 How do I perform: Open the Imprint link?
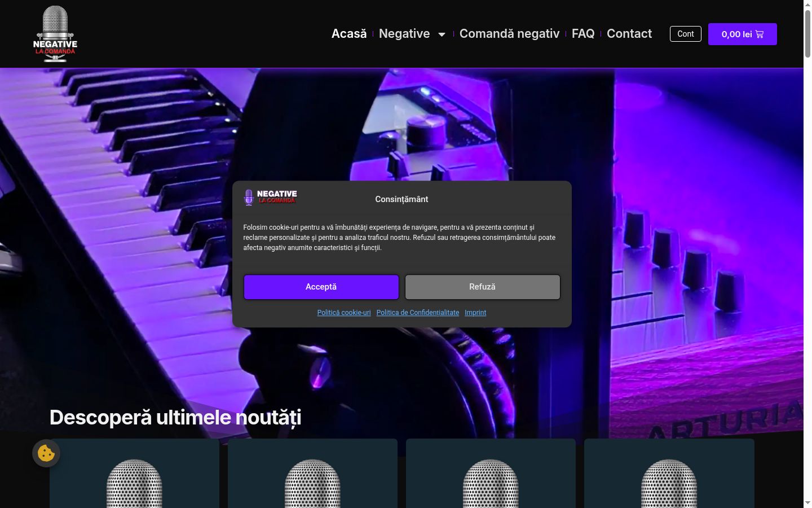pyautogui.click(x=475, y=313)
